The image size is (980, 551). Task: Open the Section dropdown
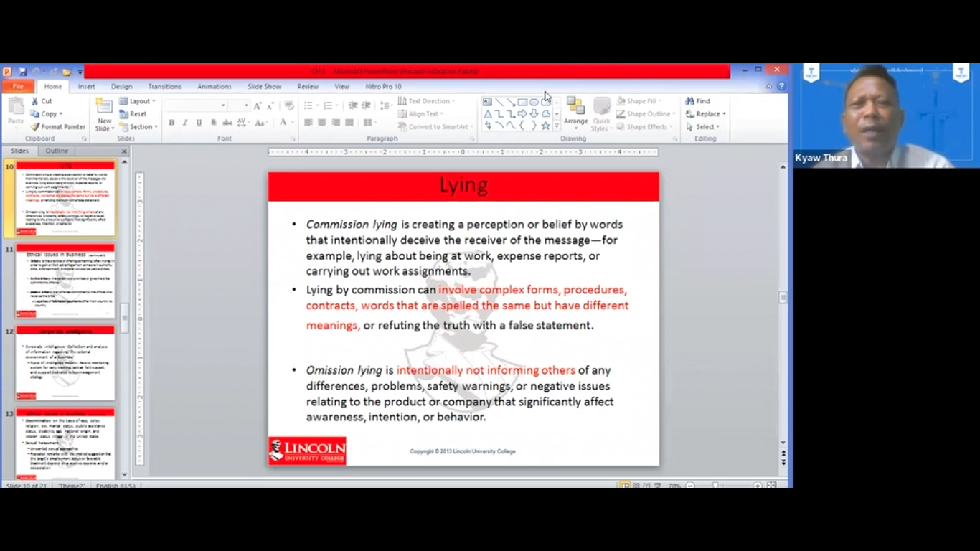pyautogui.click(x=138, y=127)
